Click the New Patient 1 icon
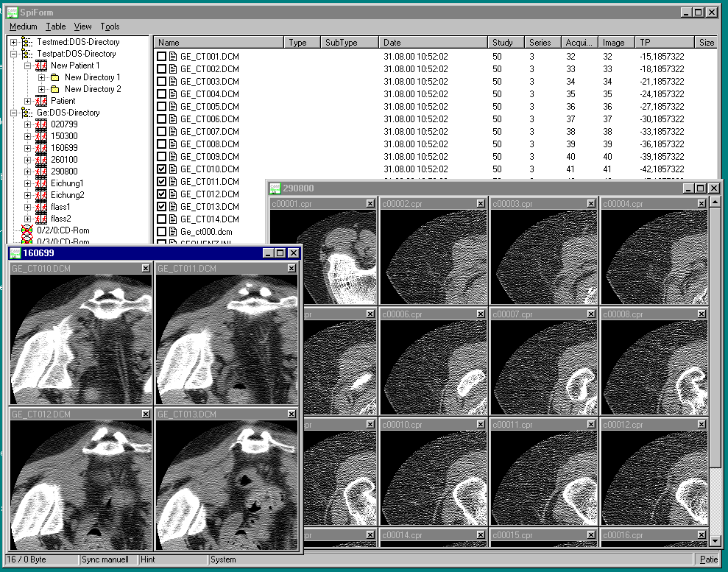728x572 pixels. (x=41, y=66)
